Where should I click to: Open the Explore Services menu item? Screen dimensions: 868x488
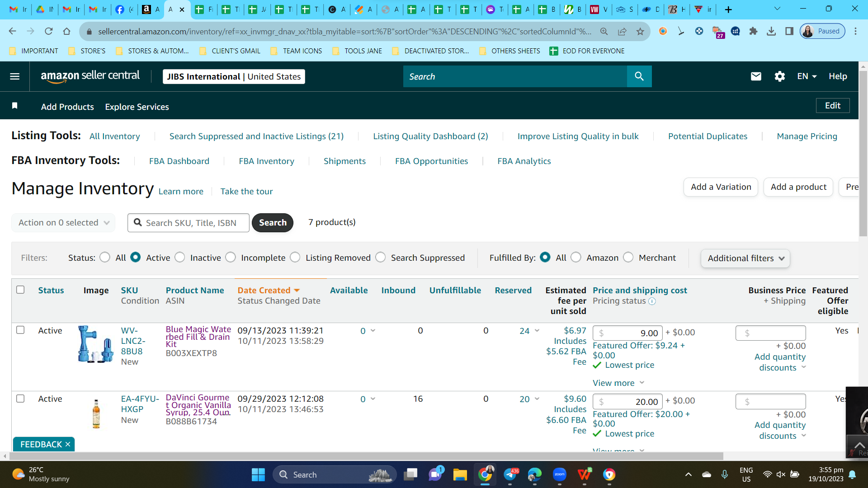click(137, 107)
